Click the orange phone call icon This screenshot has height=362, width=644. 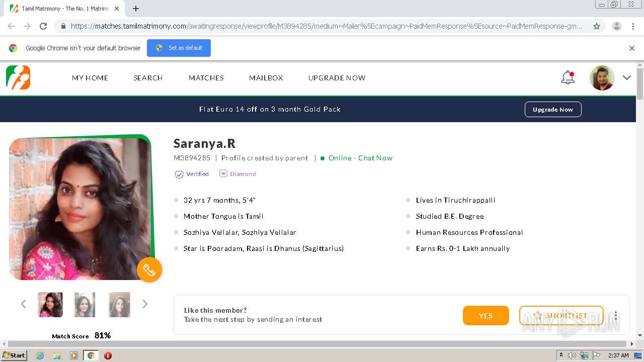(149, 270)
